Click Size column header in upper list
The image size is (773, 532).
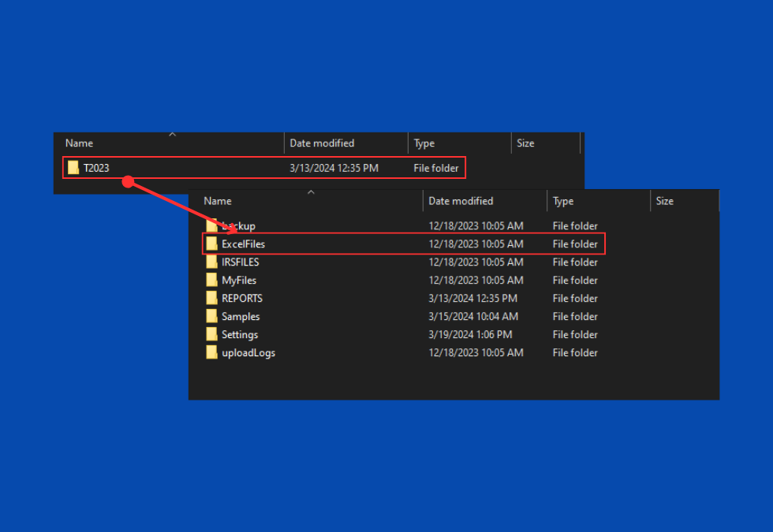point(525,143)
